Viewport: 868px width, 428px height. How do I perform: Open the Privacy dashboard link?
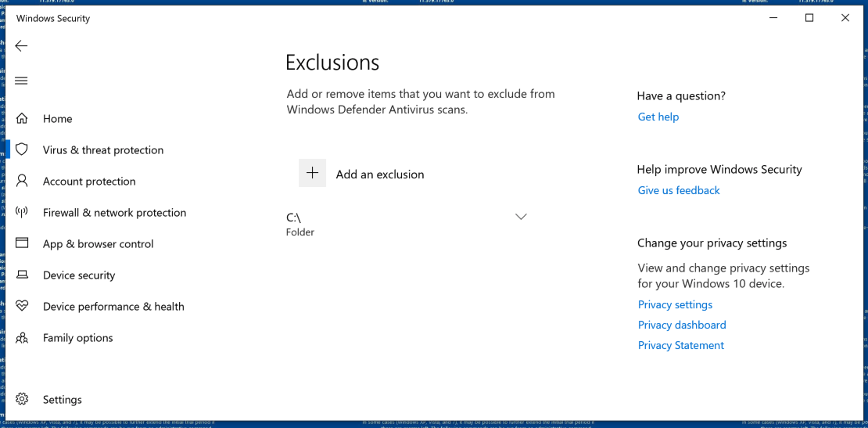pyautogui.click(x=682, y=325)
